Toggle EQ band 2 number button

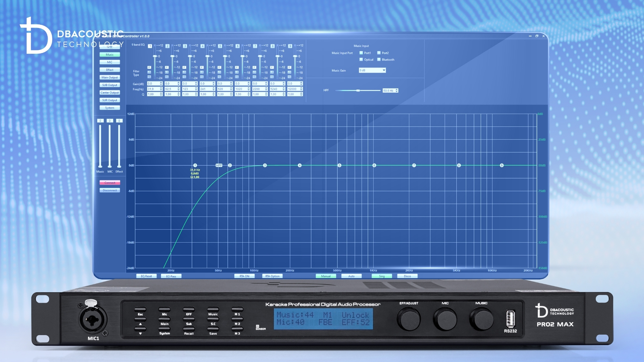click(167, 46)
